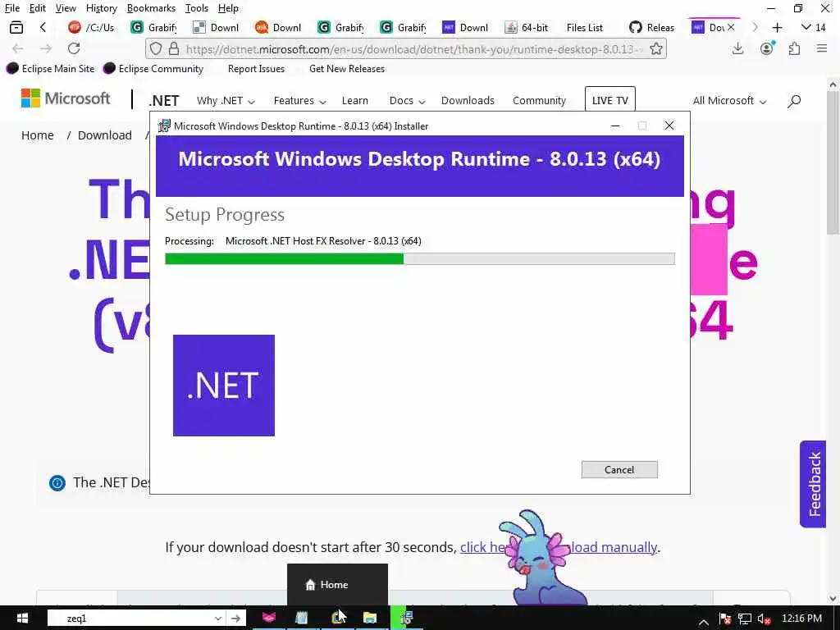Switch to the GitHub Releas tab

coord(652,27)
